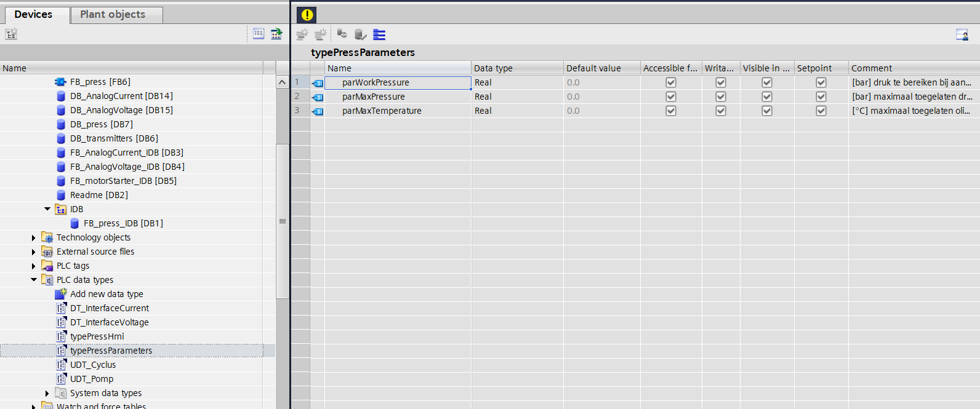Expand System data types node
This screenshot has width=980, height=409.
pyautogui.click(x=47, y=393)
